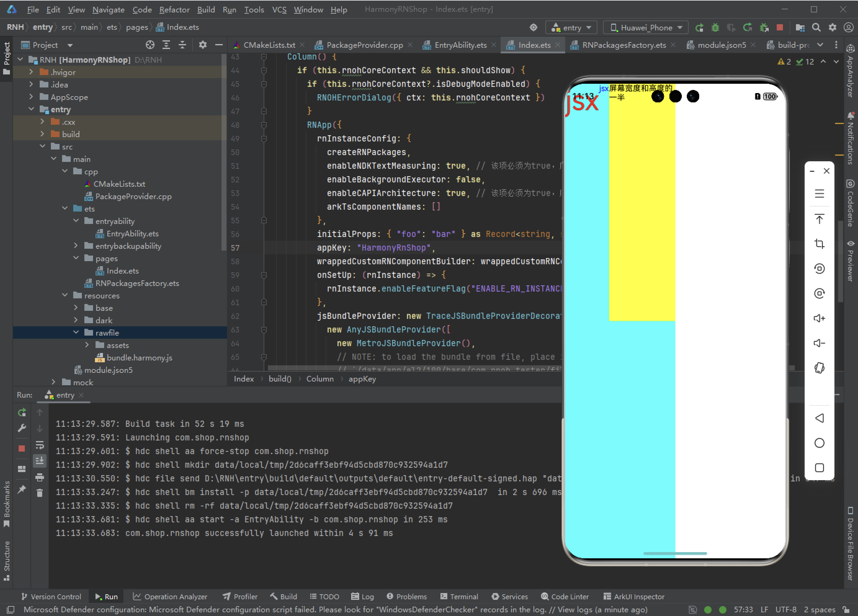Image resolution: width=858 pixels, height=616 pixels.
Task: Click the emulator screenshot crop icon
Action: 819,244
